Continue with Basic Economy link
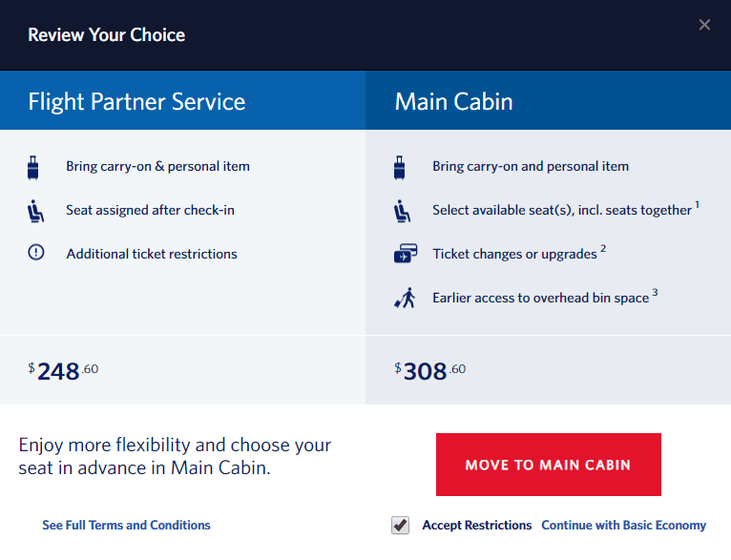Image resolution: width=731 pixels, height=560 pixels. (624, 525)
